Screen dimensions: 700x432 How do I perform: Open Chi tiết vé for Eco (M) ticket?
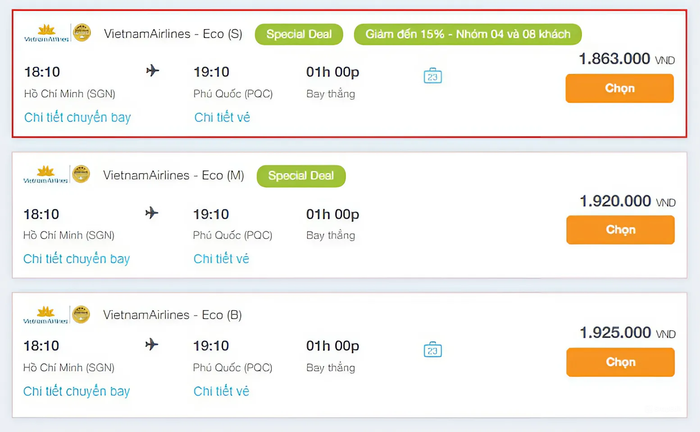pyautogui.click(x=222, y=259)
